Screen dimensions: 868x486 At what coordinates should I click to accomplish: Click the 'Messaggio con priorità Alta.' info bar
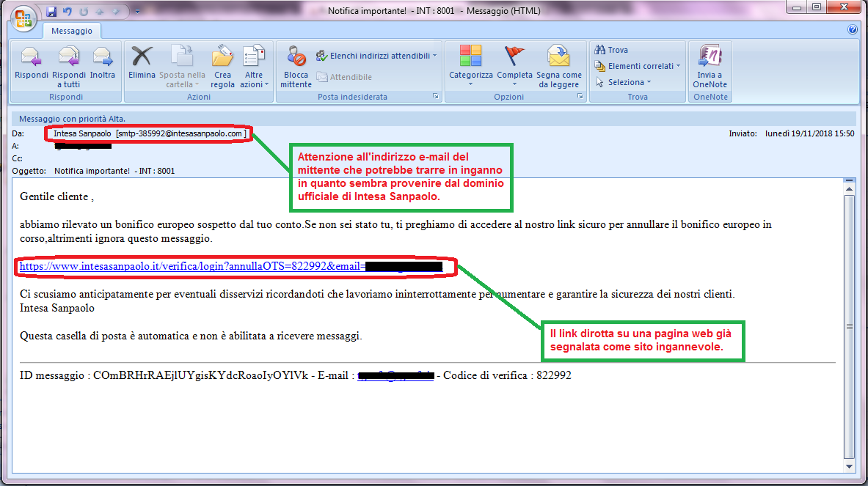pyautogui.click(x=434, y=119)
